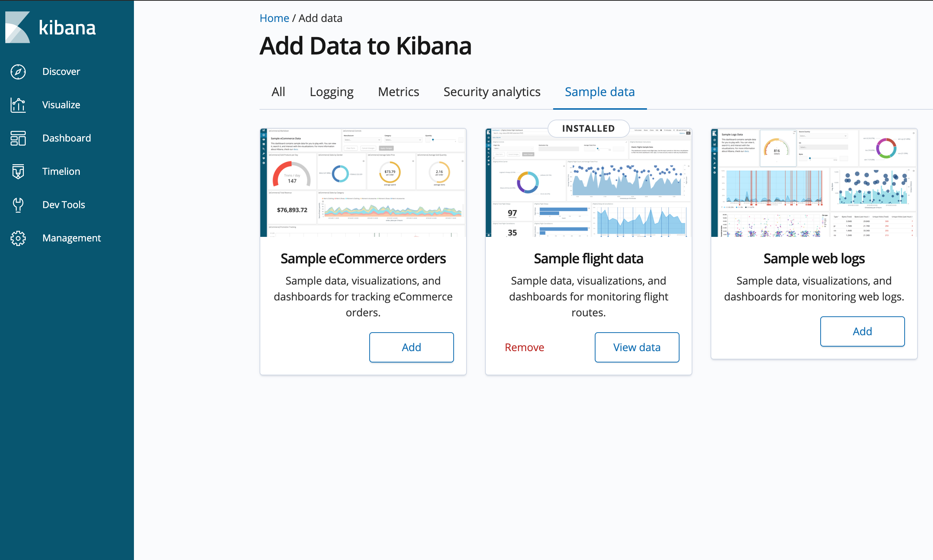Remove the Sample flight data set
This screenshot has width=933, height=560.
coord(524,347)
